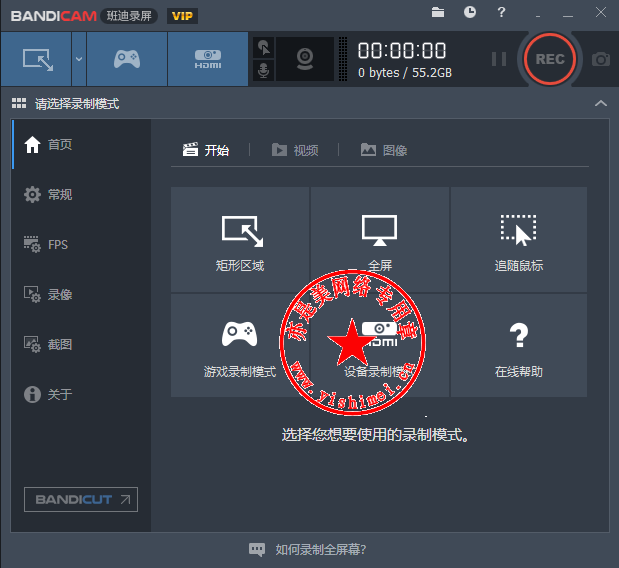Open the 如何录制全屏幕 help link
Screen dimensions: 619x568
click(309, 549)
